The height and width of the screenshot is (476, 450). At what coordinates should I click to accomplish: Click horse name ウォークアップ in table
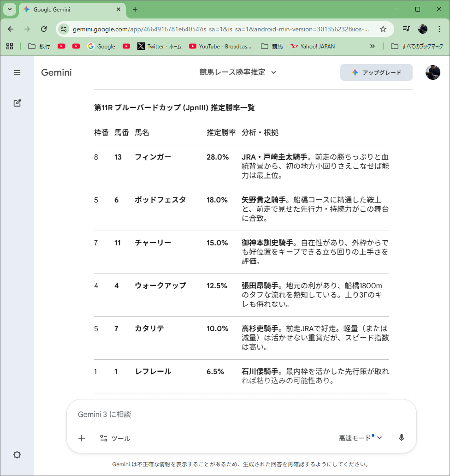coord(160,286)
